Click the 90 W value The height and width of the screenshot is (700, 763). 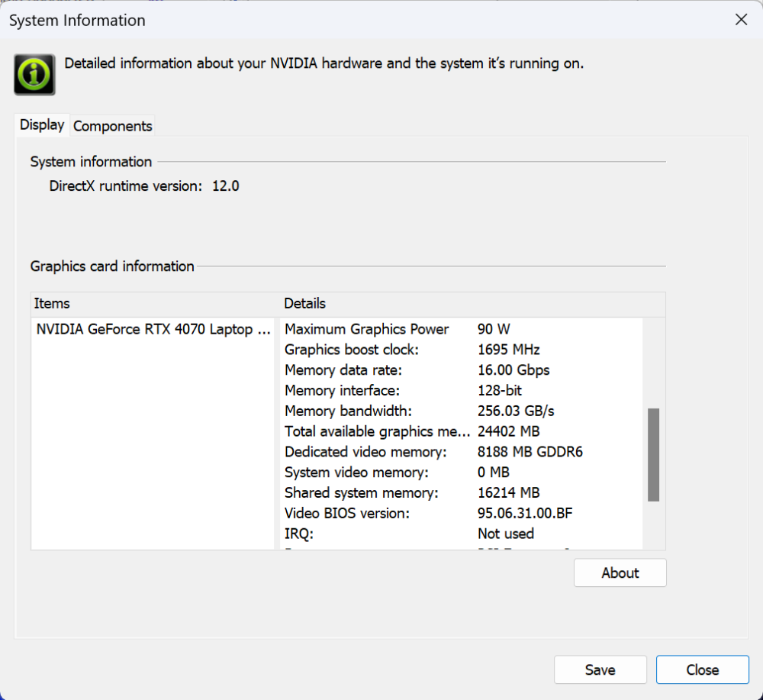(x=494, y=330)
